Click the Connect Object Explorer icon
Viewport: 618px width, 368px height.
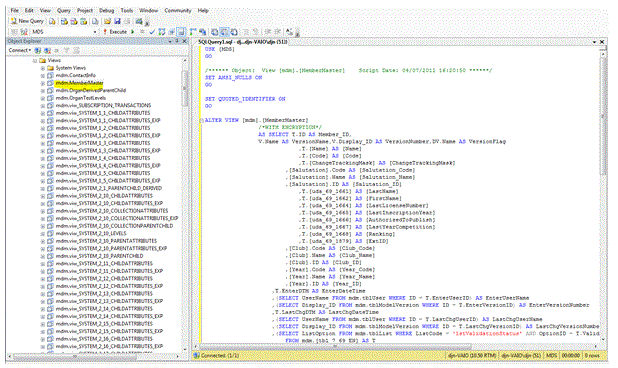click(x=38, y=50)
